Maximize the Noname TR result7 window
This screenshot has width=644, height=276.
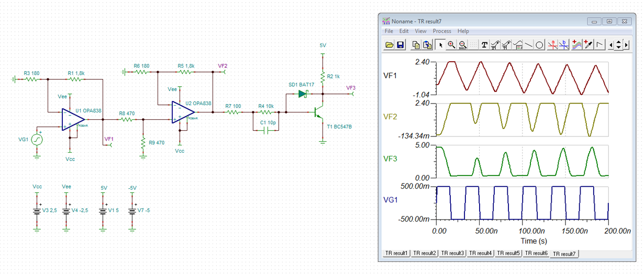pyautogui.click(x=609, y=21)
